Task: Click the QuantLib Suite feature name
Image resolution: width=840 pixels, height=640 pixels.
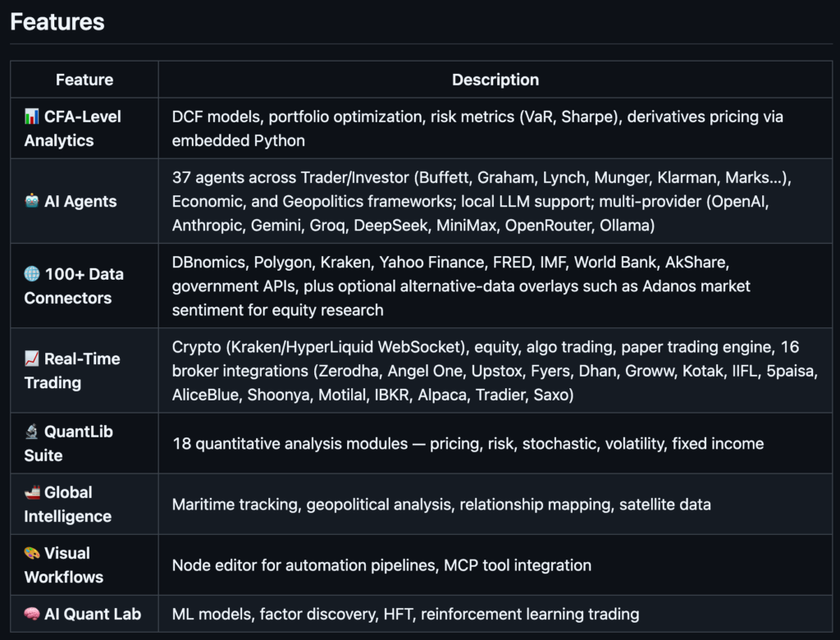Action: tap(69, 443)
